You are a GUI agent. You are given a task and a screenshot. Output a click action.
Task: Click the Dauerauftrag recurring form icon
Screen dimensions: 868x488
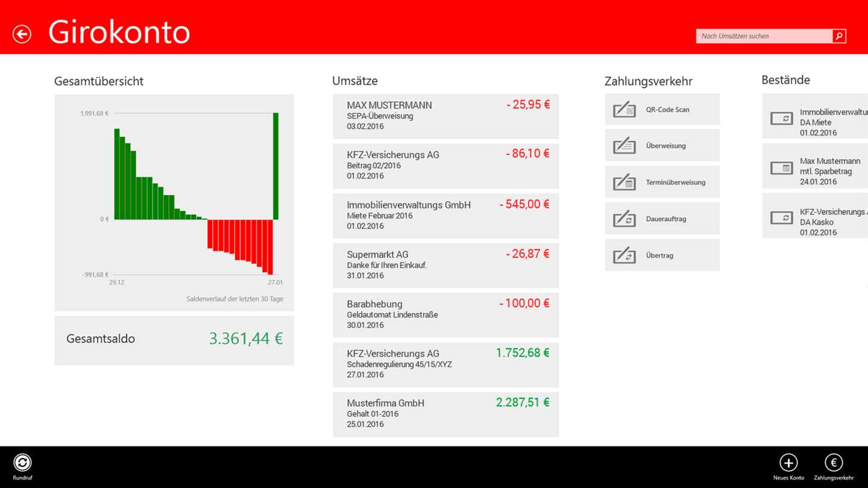(x=624, y=219)
